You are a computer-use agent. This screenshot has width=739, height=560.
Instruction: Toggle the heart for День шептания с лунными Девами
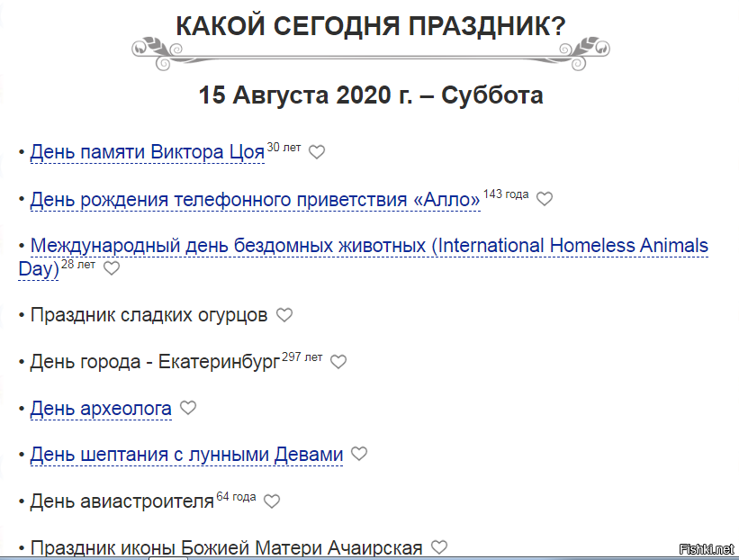[358, 454]
